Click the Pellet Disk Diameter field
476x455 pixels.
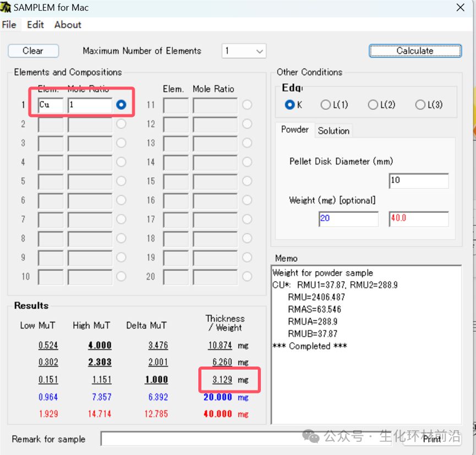tap(419, 181)
